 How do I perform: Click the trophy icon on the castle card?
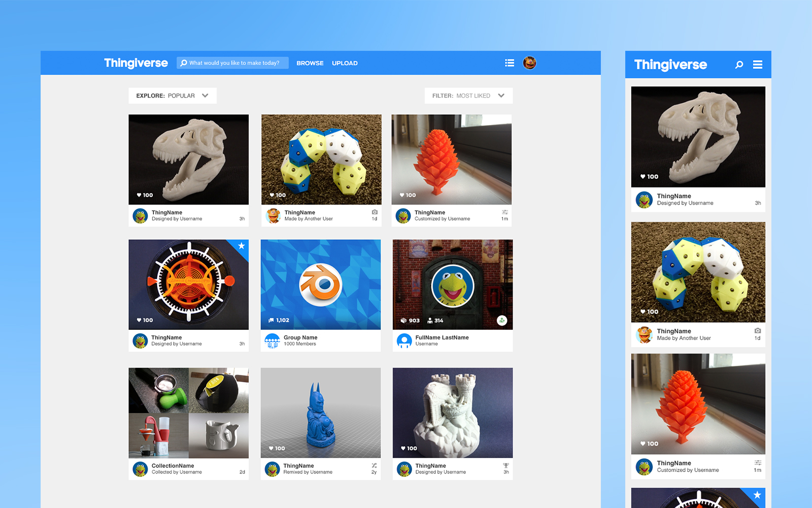[506, 465]
